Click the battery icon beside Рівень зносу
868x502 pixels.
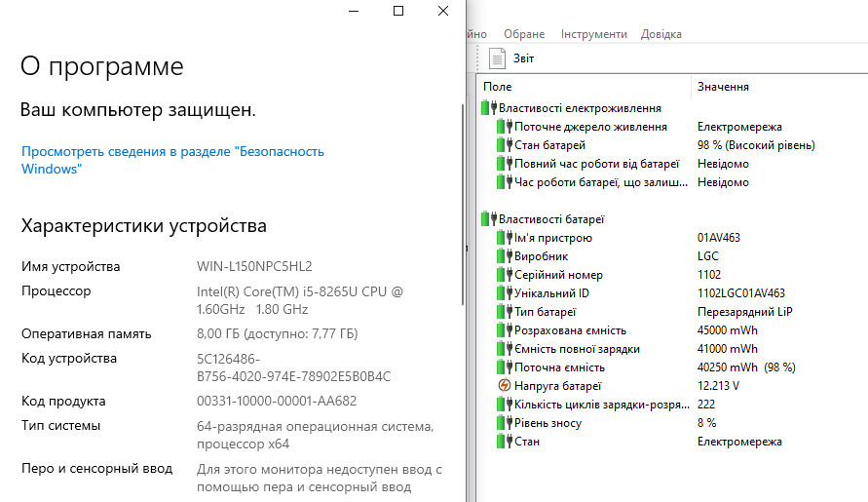(x=504, y=423)
